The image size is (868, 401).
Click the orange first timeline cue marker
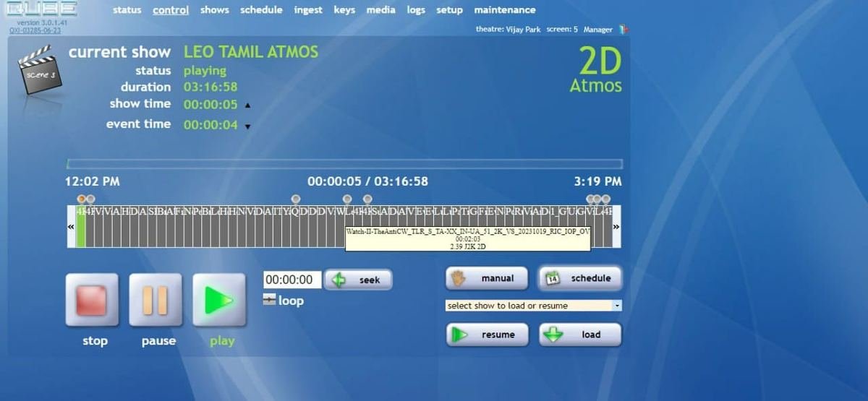(x=81, y=199)
